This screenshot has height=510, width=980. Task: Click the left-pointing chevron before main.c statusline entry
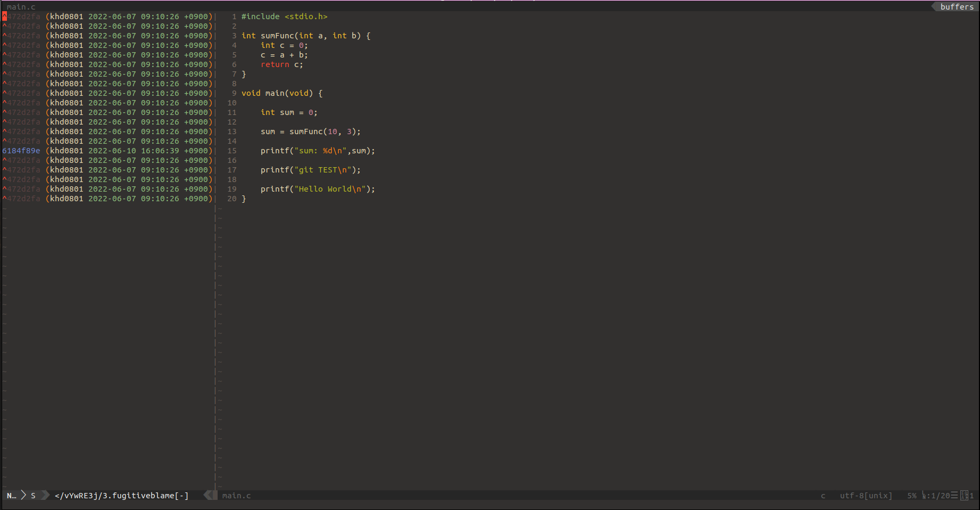click(208, 495)
